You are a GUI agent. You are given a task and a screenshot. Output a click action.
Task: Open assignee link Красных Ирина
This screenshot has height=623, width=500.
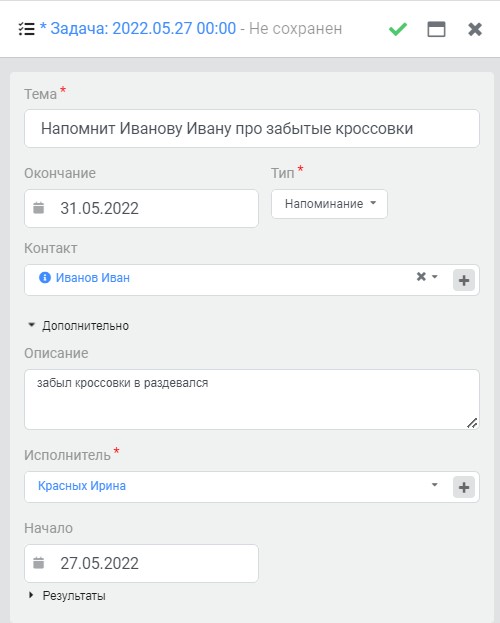tap(82, 486)
